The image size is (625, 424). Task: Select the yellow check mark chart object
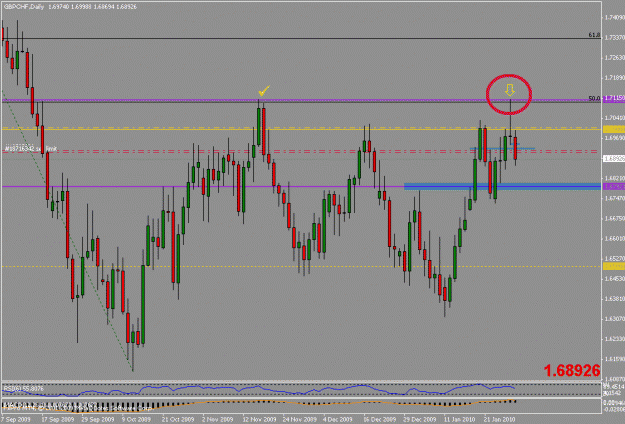[x=264, y=91]
